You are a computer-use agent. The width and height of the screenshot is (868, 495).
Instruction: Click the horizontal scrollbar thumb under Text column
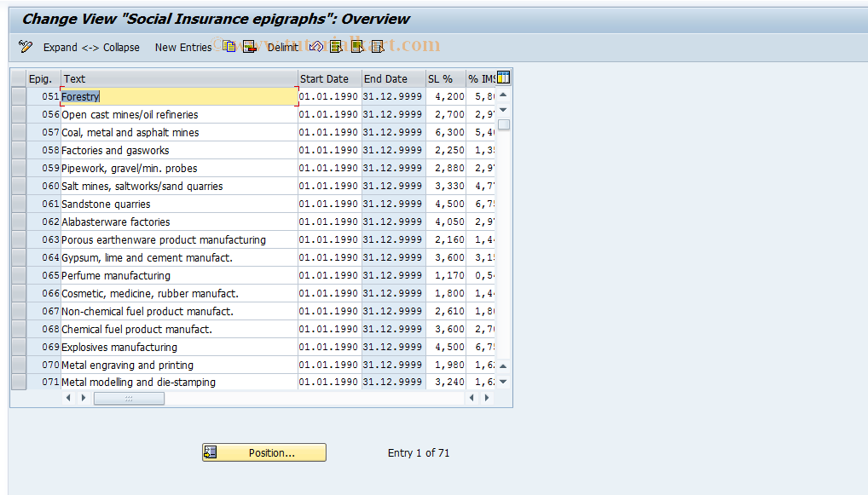[x=129, y=398]
